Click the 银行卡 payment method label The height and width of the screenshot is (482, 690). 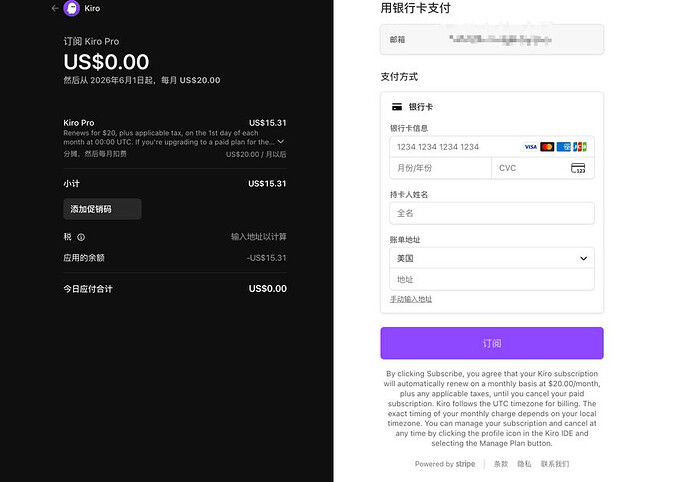(421, 107)
